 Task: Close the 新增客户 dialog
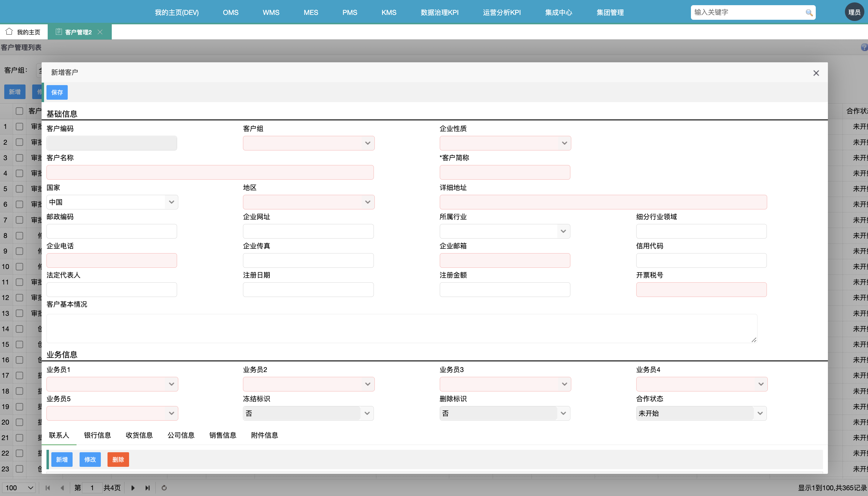click(816, 73)
